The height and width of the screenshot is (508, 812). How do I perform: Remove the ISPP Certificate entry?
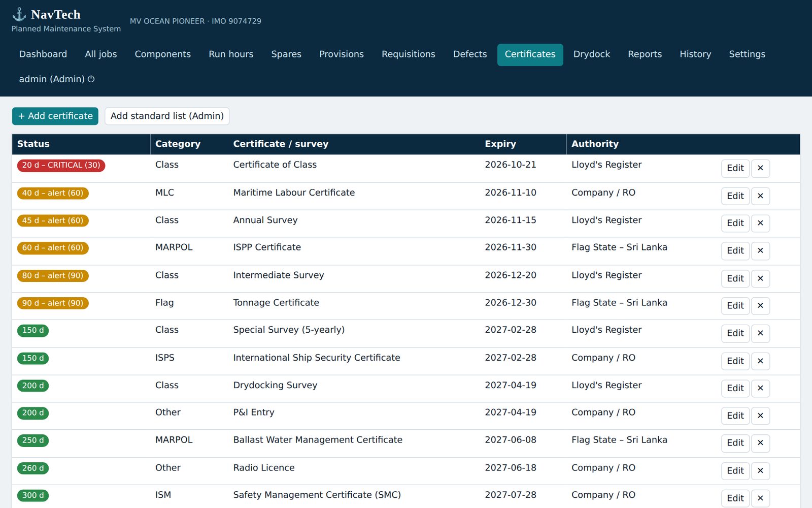point(760,250)
